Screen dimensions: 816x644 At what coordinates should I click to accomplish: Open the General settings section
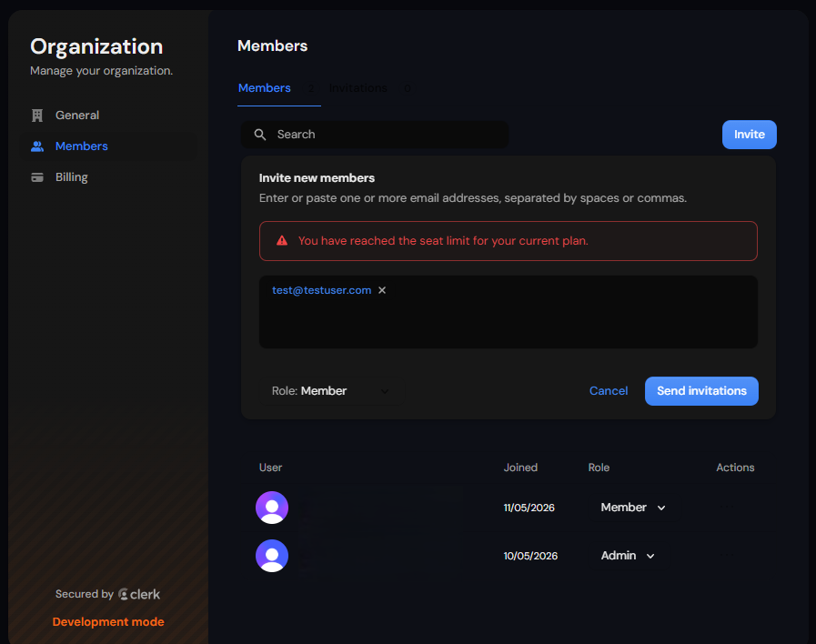(108, 115)
